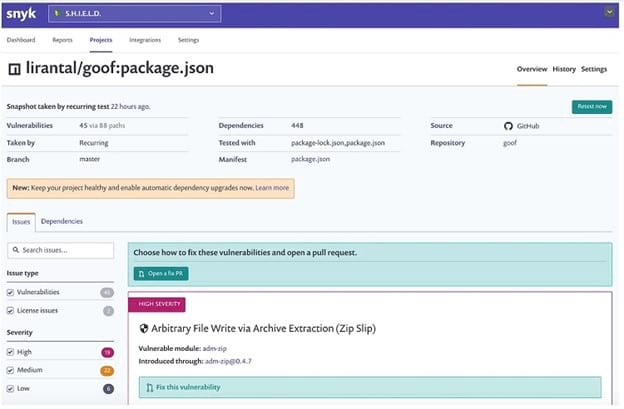Click the orange Medium count badge
Screen dimensions: 624x409
[107, 371]
